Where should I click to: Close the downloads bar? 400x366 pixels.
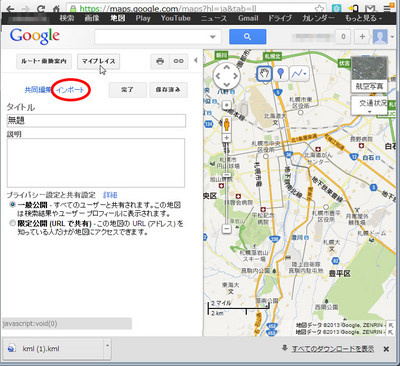click(386, 349)
